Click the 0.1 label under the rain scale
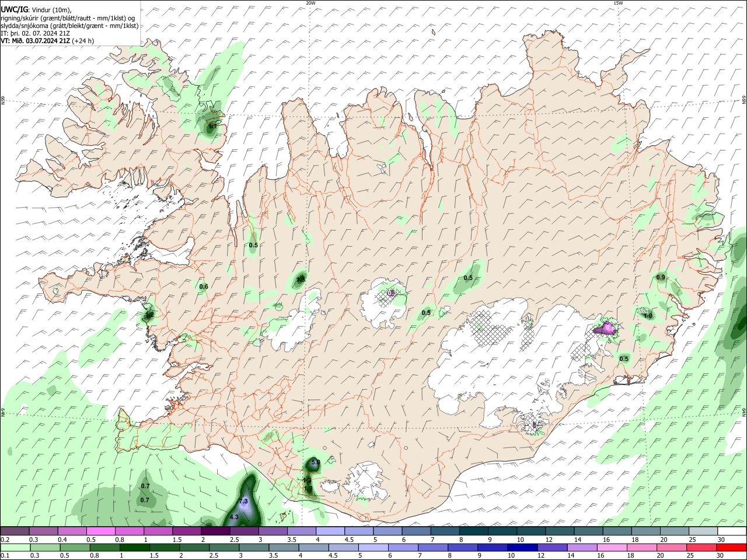This screenshot has height=560, width=747. click(5, 555)
